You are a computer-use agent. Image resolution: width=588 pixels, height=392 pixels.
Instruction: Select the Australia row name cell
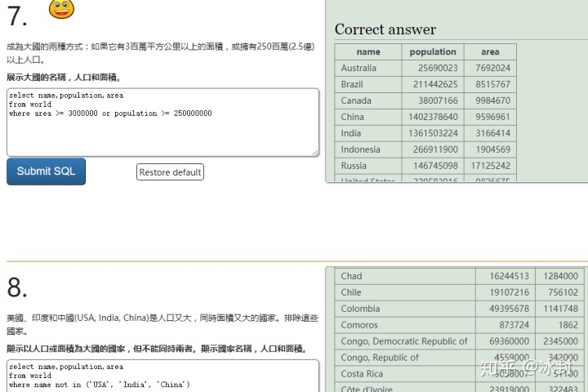pos(368,68)
